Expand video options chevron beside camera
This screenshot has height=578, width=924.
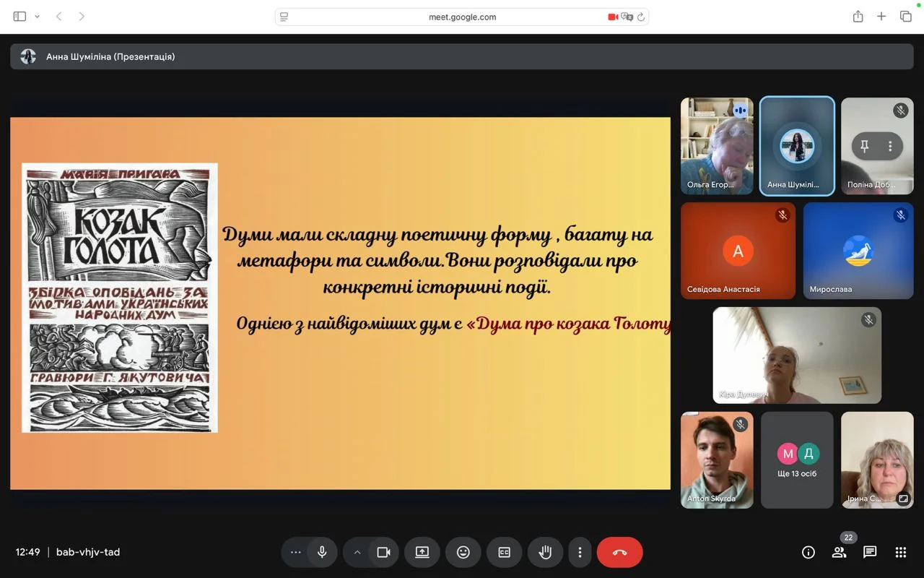(357, 552)
